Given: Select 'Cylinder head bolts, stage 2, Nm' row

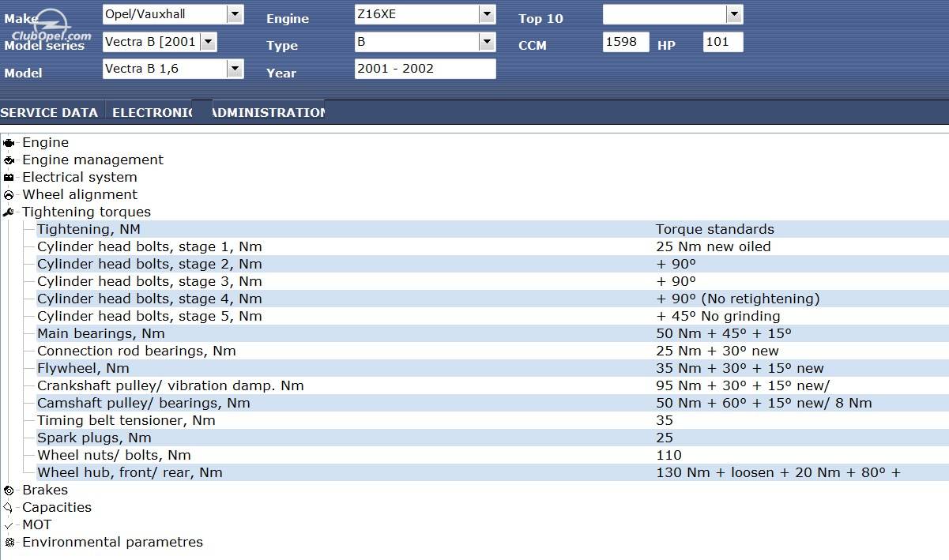Looking at the screenshot, I should click(492, 264).
